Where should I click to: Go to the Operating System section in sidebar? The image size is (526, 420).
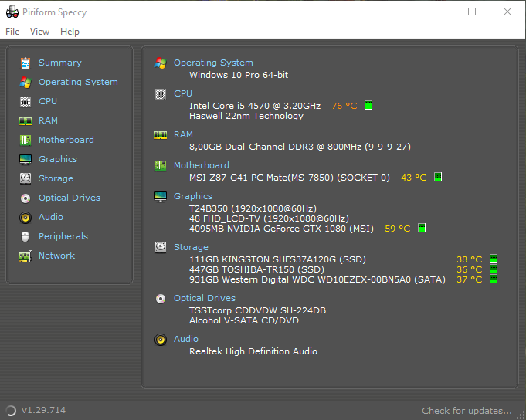(78, 82)
